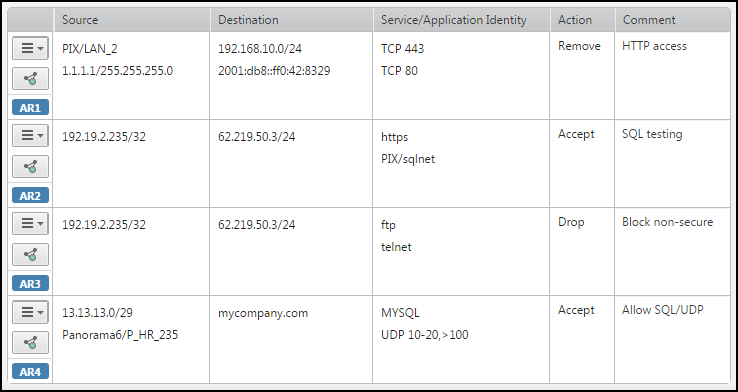Select the PIX/LAN_2 source entry

click(87, 48)
